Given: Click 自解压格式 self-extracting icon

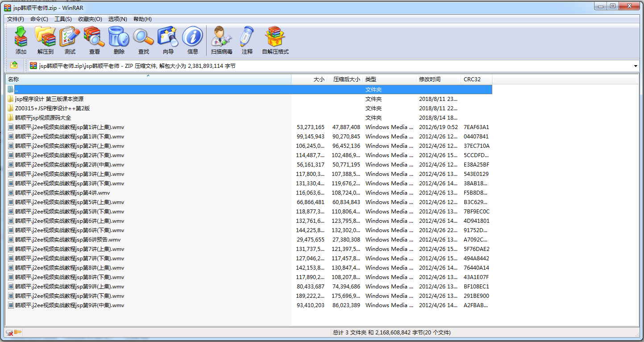Looking at the screenshot, I should coord(275,37).
